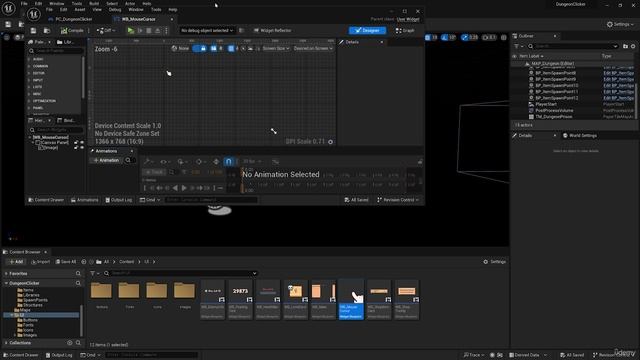Play simulation with green play icon
This screenshot has width=640, height=360.
[x=131, y=31]
